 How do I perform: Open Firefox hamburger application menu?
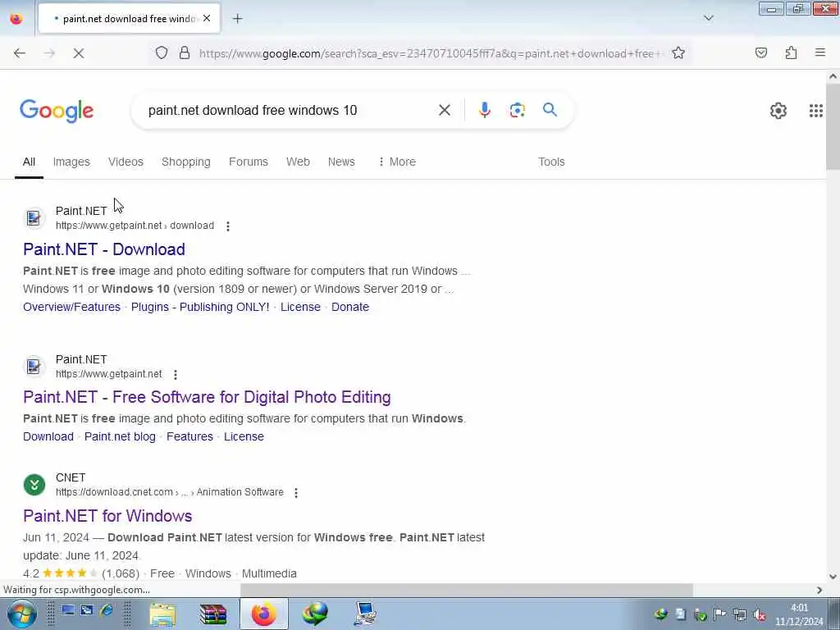pyautogui.click(x=820, y=52)
